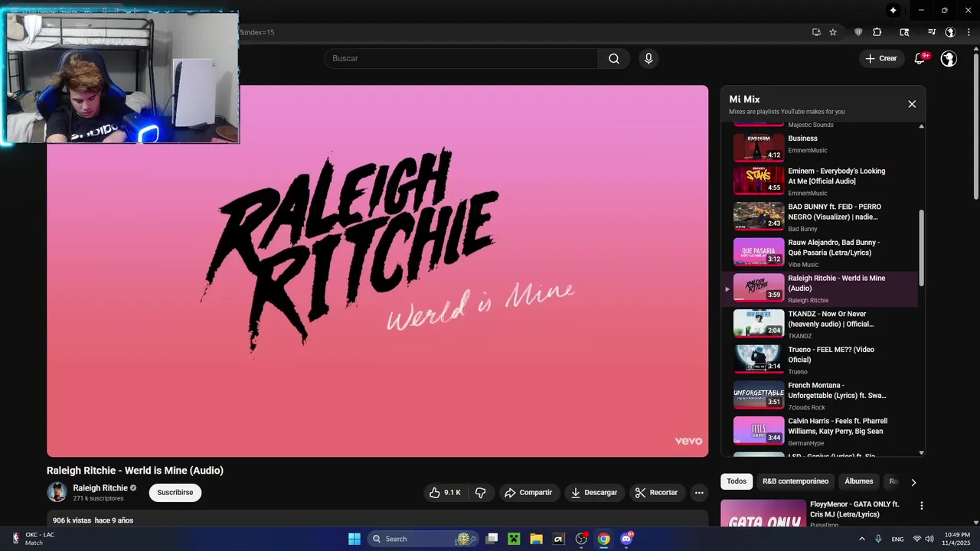Click the taskbar microphone tray icon
The height and width of the screenshot is (551, 980).
878,539
